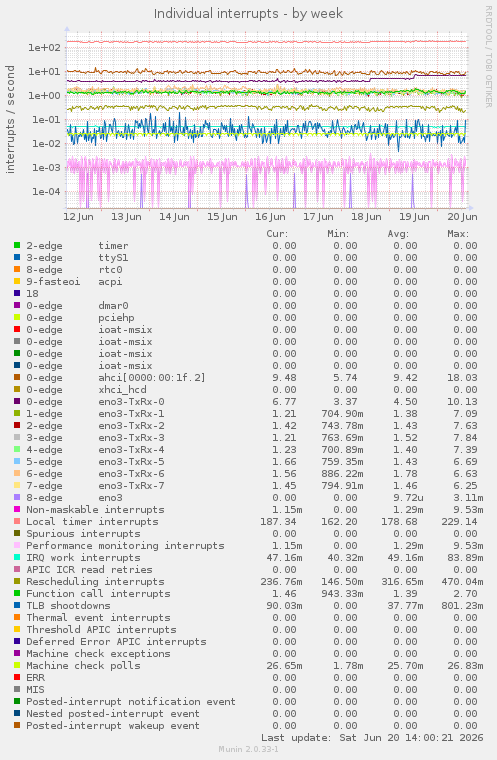The height and width of the screenshot is (760, 497).
Task: Click the Rescheduling interrupts legend label
Action: coord(95,582)
